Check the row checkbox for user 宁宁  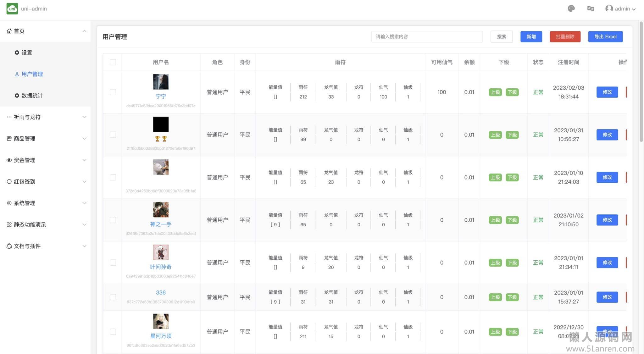coord(113,92)
